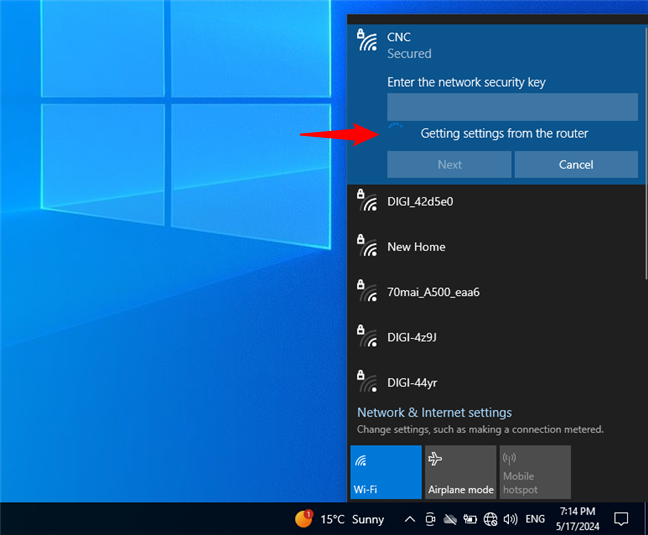The height and width of the screenshot is (535, 648).
Task: Select the DIGI_42d5e0 network
Action: [x=496, y=202]
